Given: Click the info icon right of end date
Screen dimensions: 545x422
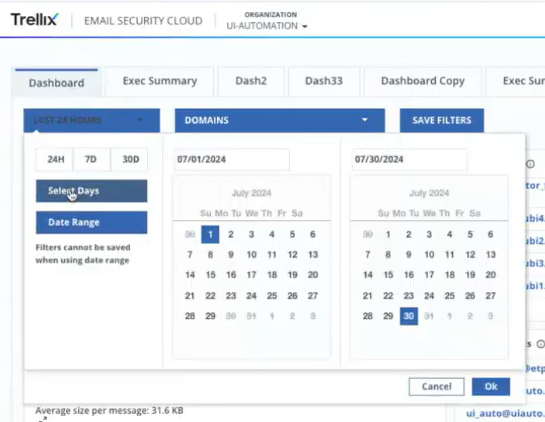Looking at the screenshot, I should (530, 164).
